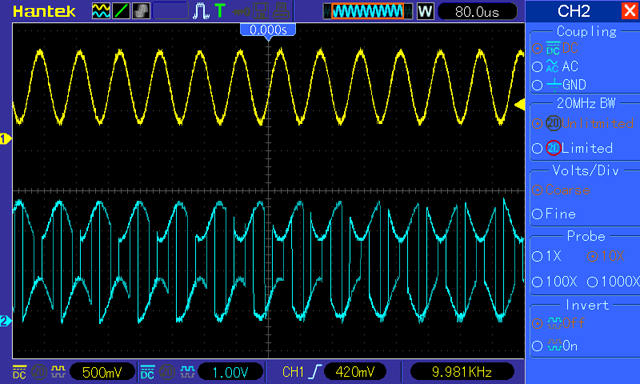Viewport: 640px width, 384px height.
Task: Click the grey persistence icon in top toolbar
Action: (141, 11)
